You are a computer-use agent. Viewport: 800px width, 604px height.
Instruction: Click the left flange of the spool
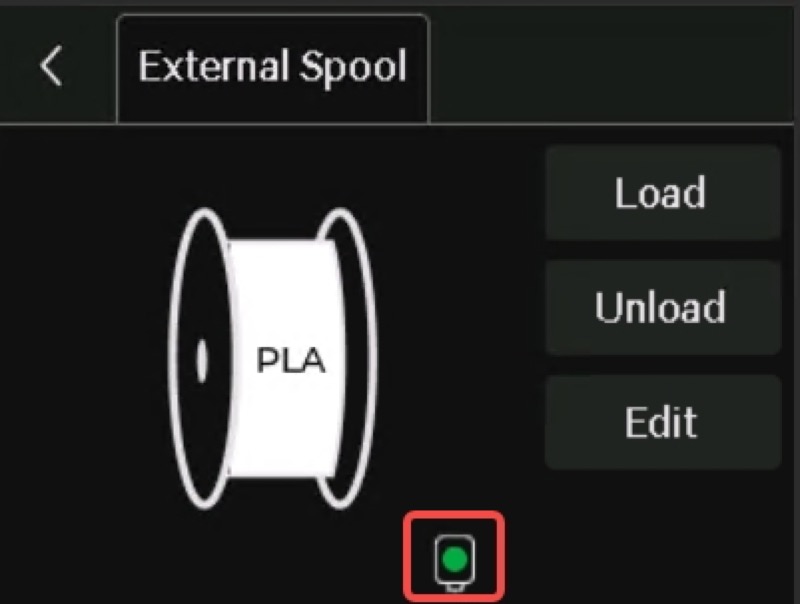point(203,359)
